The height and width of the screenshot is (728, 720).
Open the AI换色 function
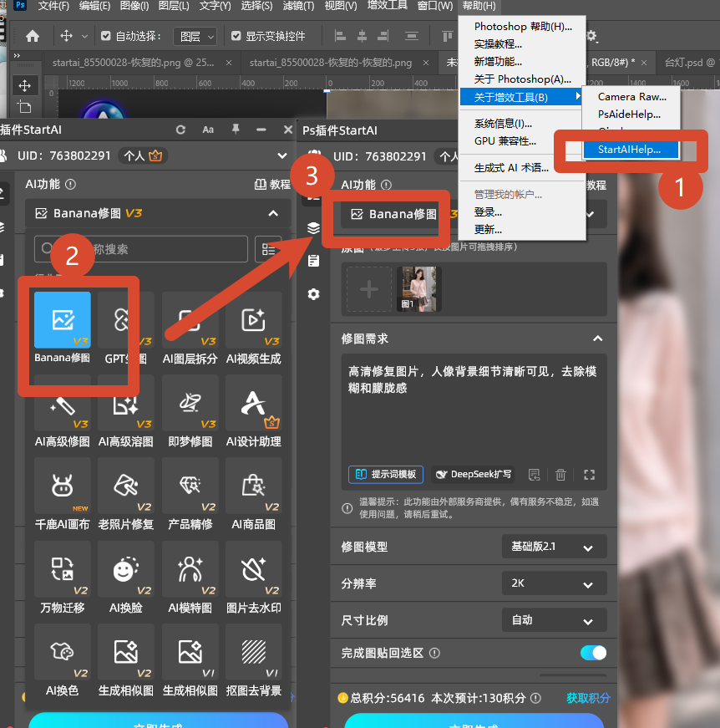coord(62,660)
